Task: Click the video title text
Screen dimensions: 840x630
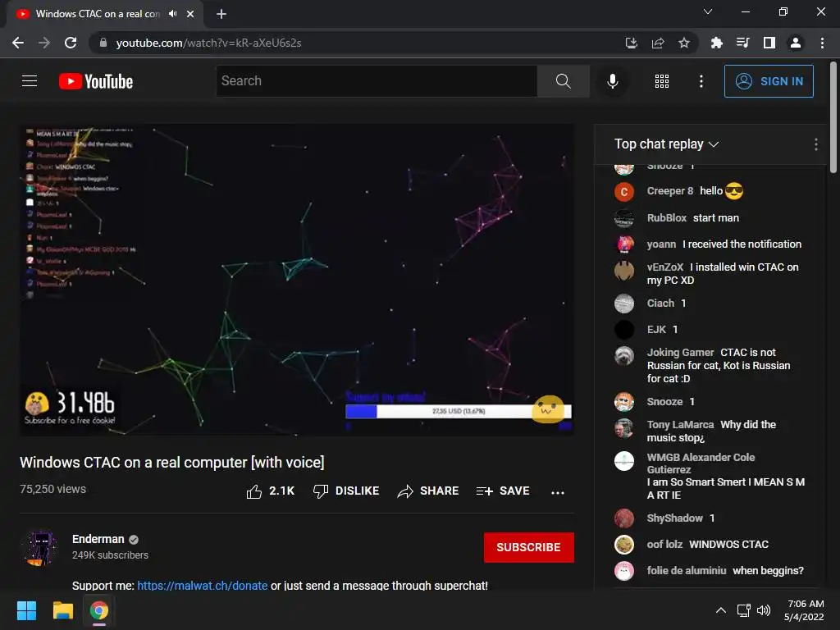Action: coord(172,463)
